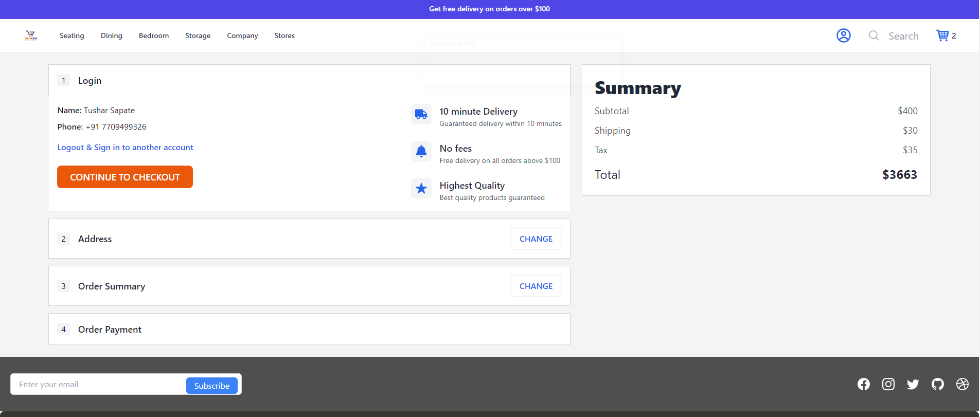Select the Subtotal value $400
Viewport: 980px width, 417px height.
pos(907,111)
